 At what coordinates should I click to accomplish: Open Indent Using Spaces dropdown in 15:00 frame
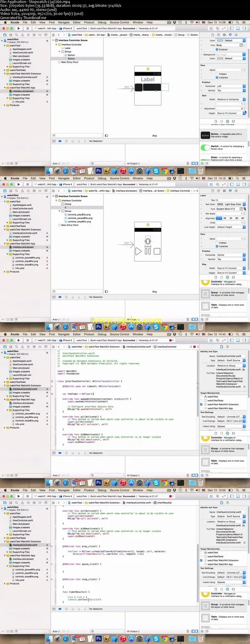click(x=231, y=582)
